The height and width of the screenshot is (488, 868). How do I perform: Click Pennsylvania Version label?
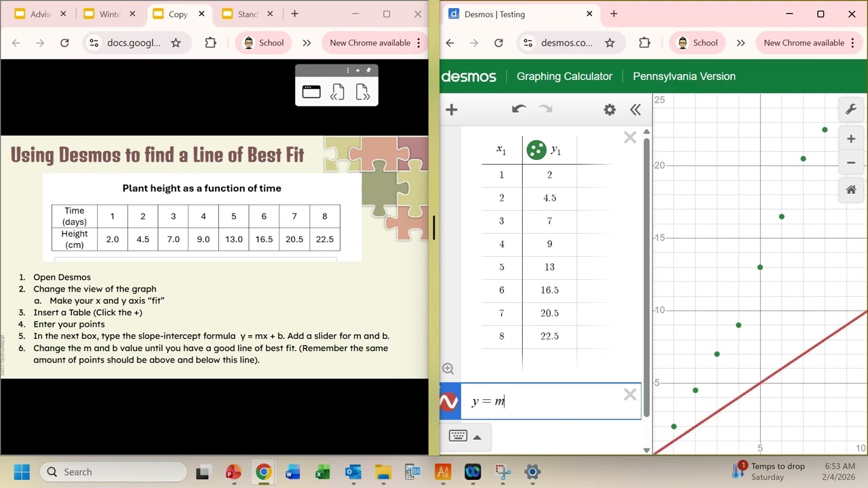tap(684, 77)
